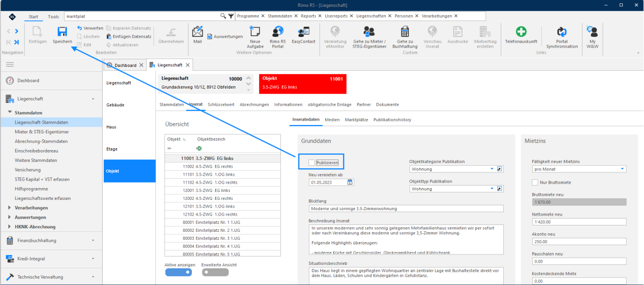This screenshot has height=285, width=644.
Task: Select Gebäude in the level navigation
Action: click(115, 105)
